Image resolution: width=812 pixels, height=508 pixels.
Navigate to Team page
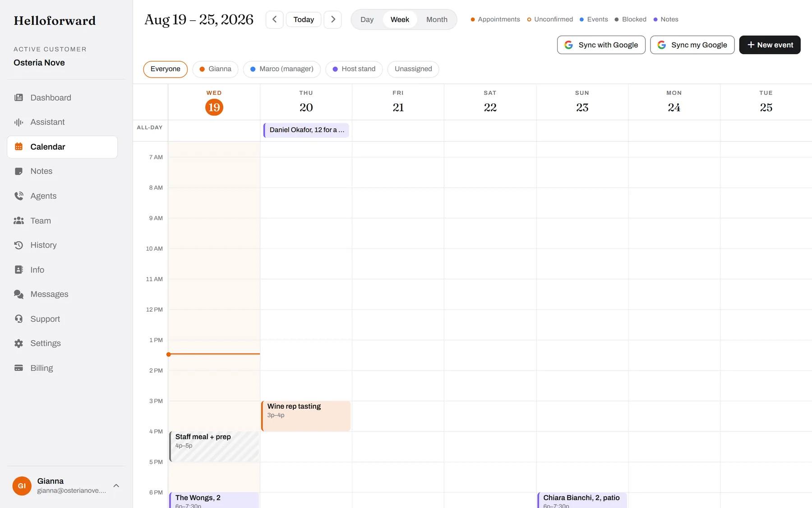click(62, 221)
